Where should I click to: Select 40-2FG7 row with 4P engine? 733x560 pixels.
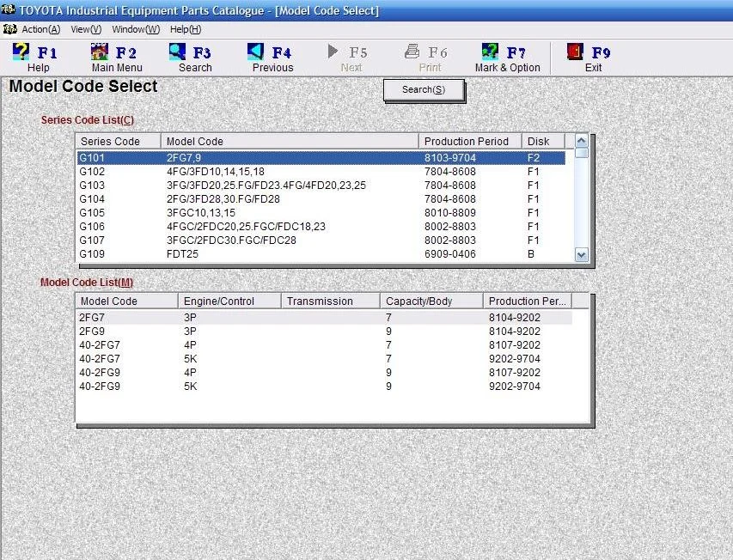pyautogui.click(x=324, y=345)
